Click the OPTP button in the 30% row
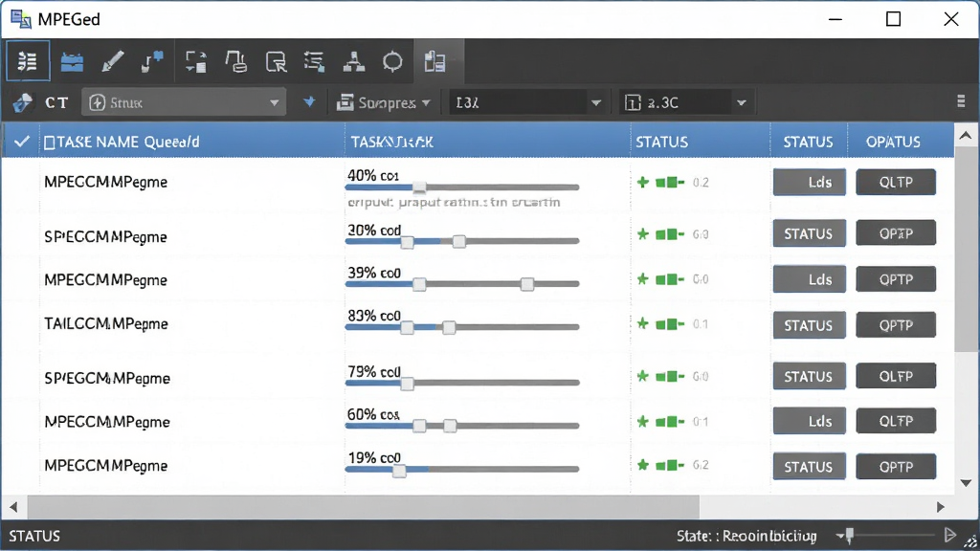This screenshot has height=551, width=980. pos(896,233)
